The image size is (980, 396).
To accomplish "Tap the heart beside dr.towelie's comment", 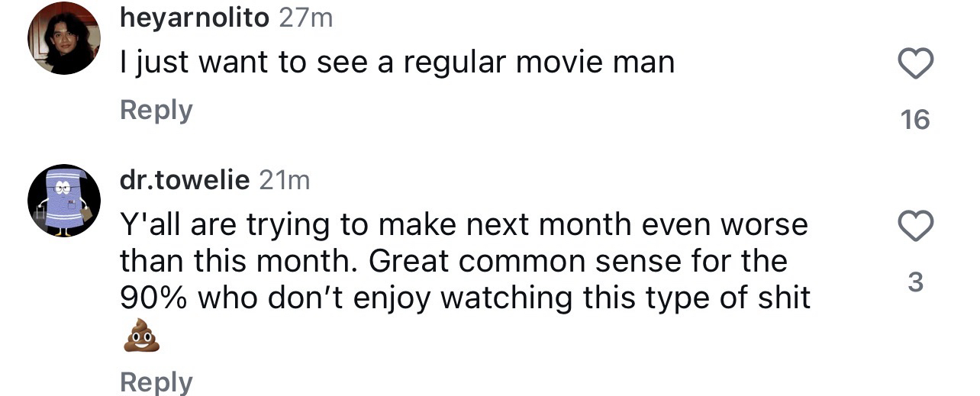I will [915, 226].
